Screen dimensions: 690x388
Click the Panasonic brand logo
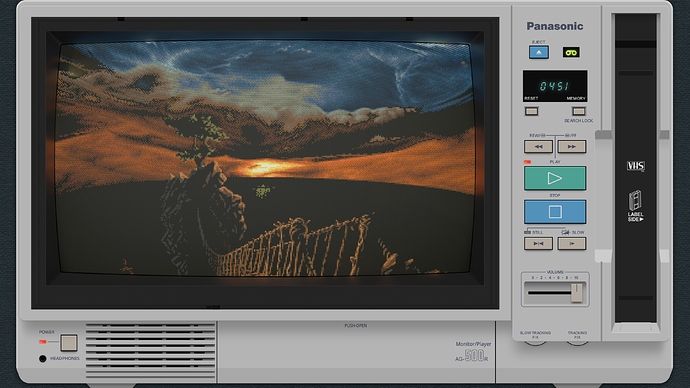[x=555, y=26]
